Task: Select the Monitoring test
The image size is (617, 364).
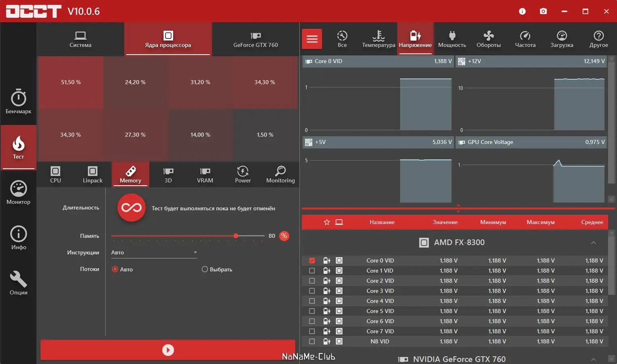Action: point(280,174)
